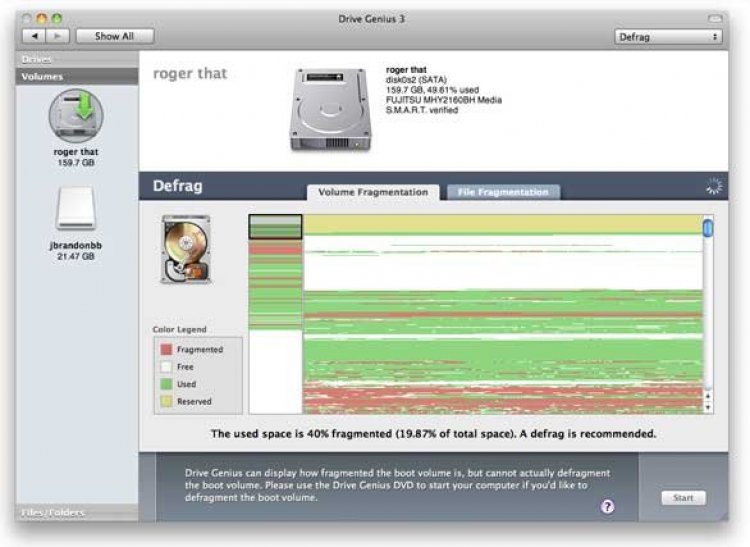Click the large hard drive image
This screenshot has width=750, height=547.
click(x=330, y=109)
